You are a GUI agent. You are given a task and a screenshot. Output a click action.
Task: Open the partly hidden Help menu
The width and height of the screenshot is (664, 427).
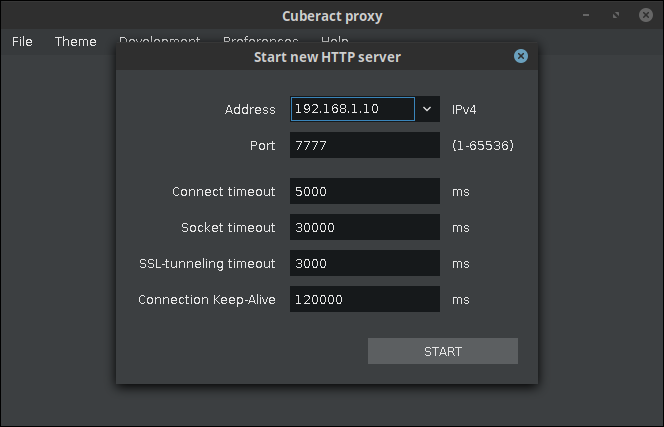click(x=335, y=39)
